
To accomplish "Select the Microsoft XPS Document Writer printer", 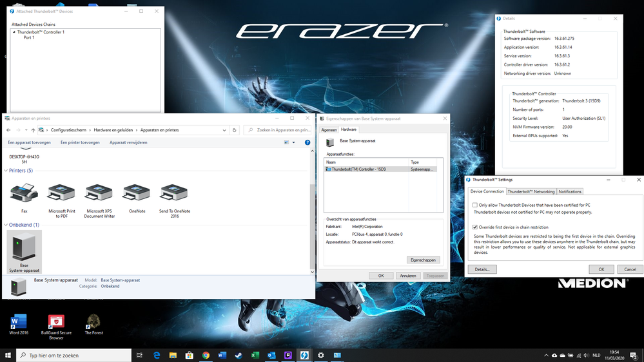I will (100, 193).
